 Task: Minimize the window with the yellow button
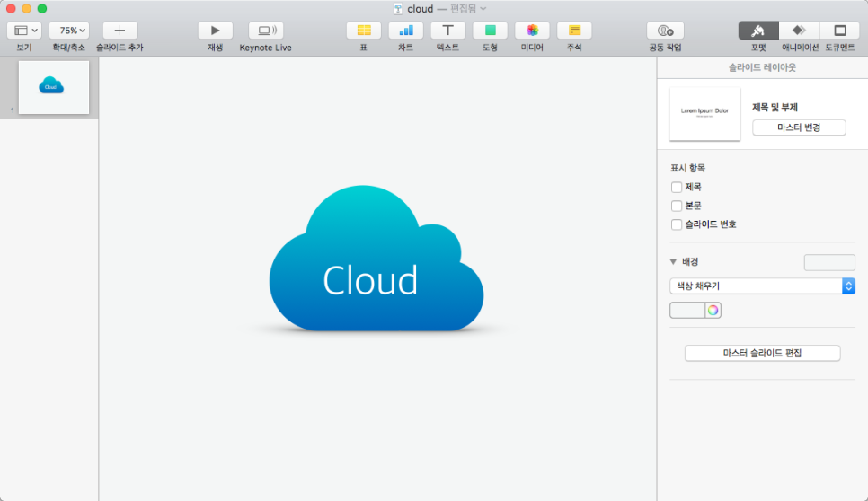pos(27,9)
